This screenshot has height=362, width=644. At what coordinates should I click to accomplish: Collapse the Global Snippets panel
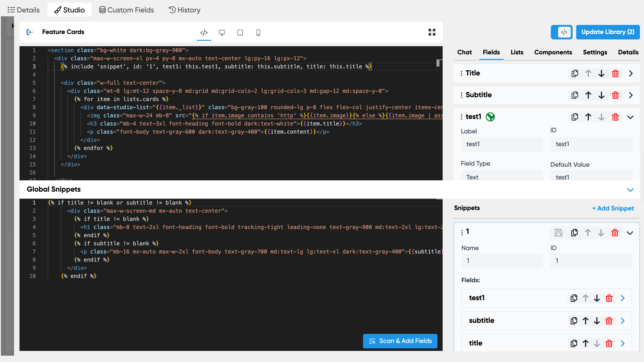point(630,190)
